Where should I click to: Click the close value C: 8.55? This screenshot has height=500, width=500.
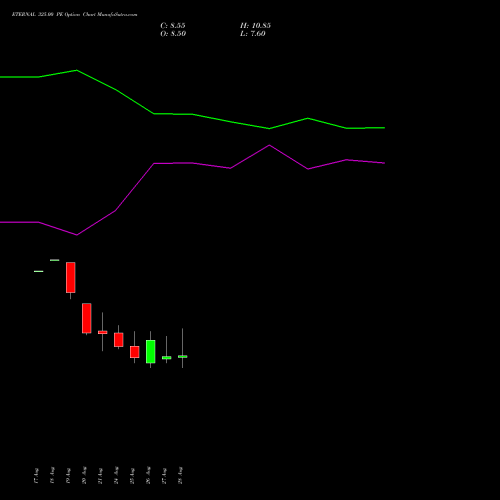(173, 26)
